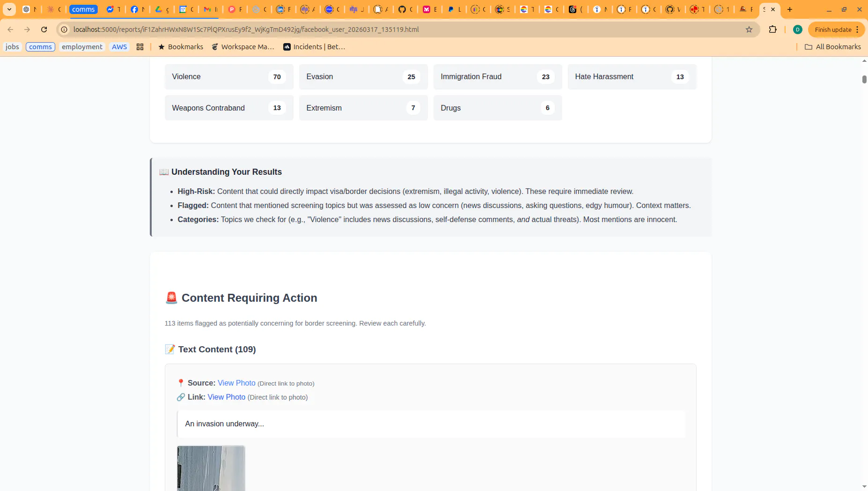The width and height of the screenshot is (868, 491).
Task: Select the Extremism category card
Action: 363,108
